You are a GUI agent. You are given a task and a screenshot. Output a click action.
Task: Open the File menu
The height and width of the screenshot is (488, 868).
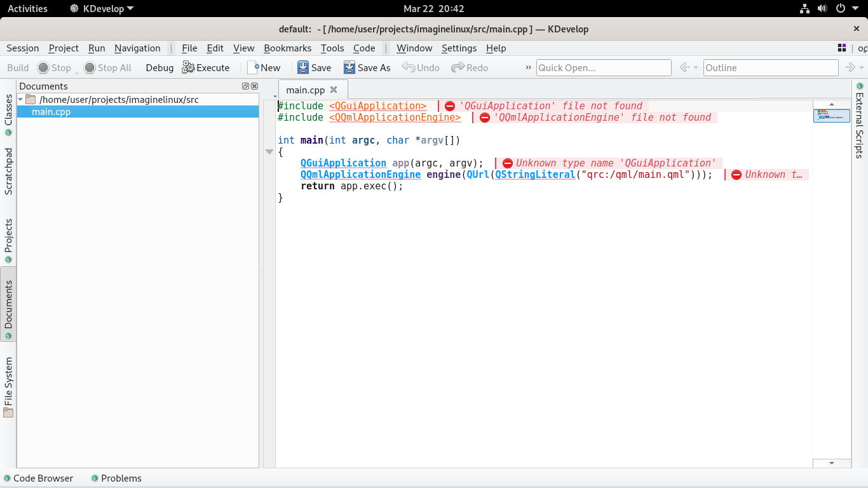189,48
